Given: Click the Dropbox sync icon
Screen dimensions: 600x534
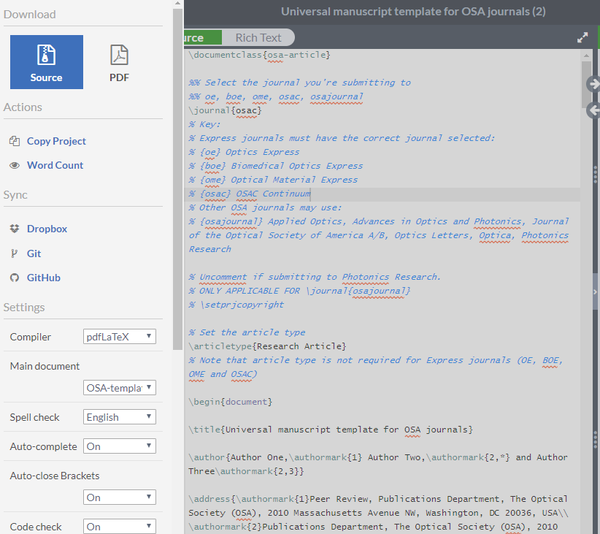Looking at the screenshot, I should click(15, 229).
